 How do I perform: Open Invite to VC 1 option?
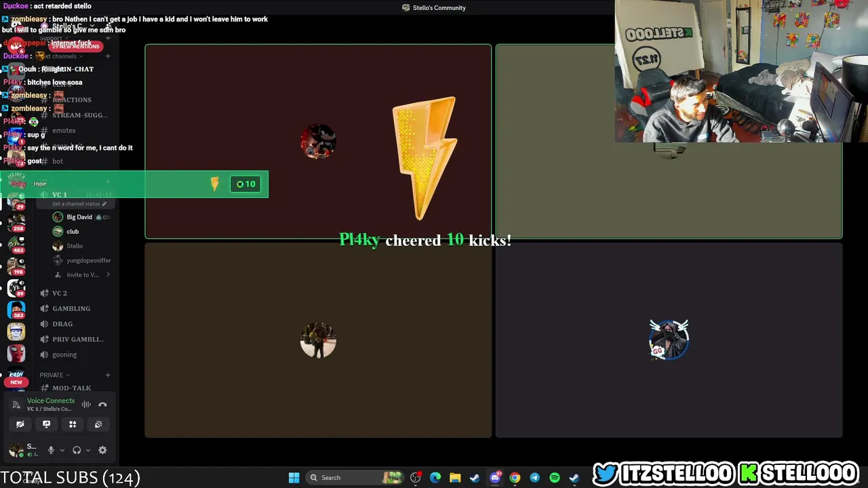point(82,274)
